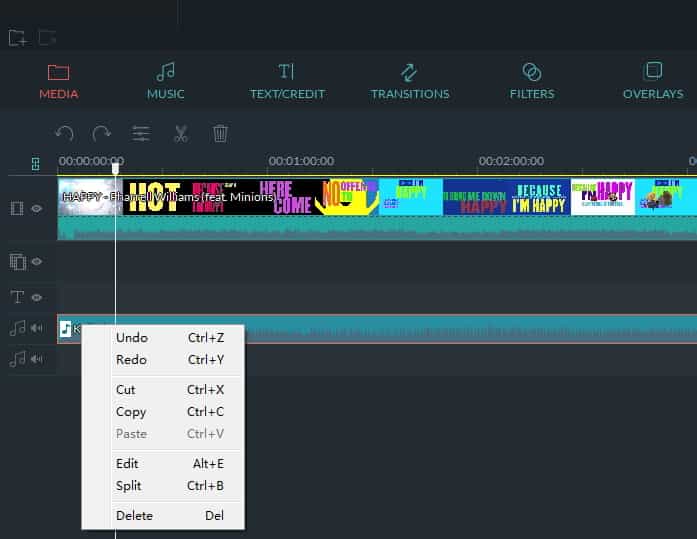Image resolution: width=697 pixels, height=539 pixels.
Task: Click the scissors split icon
Action: coord(180,133)
